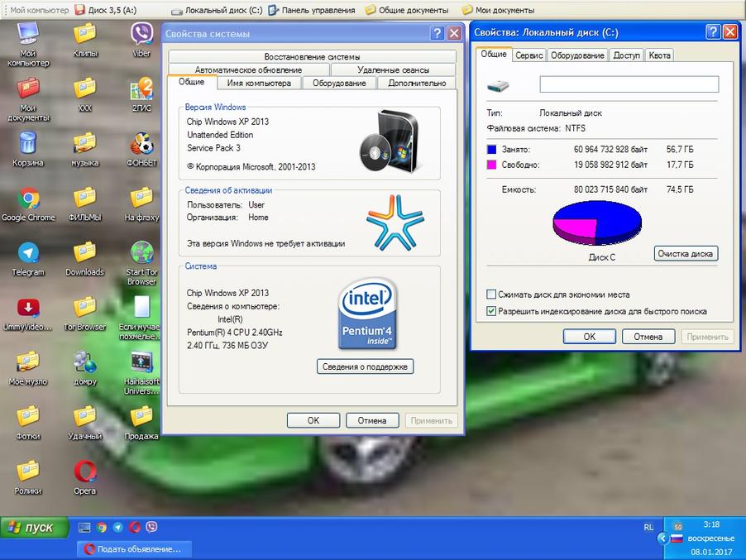Viewport: 746px width, 560px height.
Task: Click the RU language indicator
Action: coord(648,527)
